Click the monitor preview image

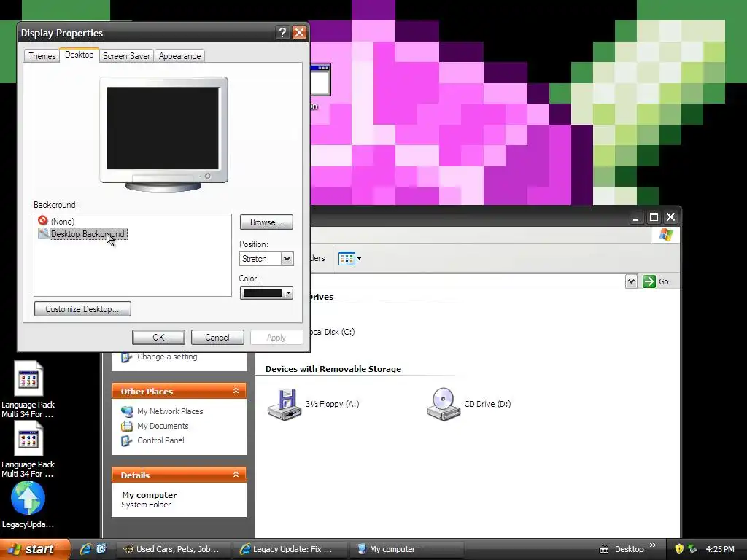tap(163, 134)
